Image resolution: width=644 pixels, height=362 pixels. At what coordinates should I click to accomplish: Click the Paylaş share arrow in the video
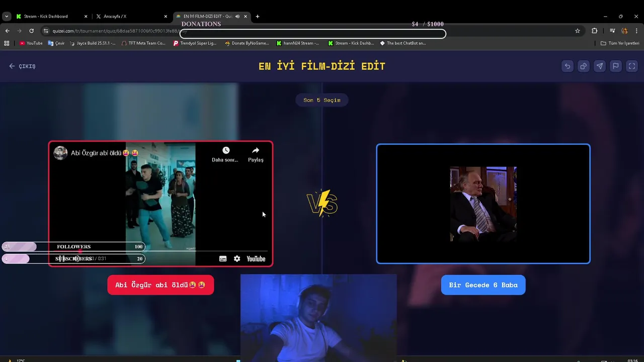256,154
